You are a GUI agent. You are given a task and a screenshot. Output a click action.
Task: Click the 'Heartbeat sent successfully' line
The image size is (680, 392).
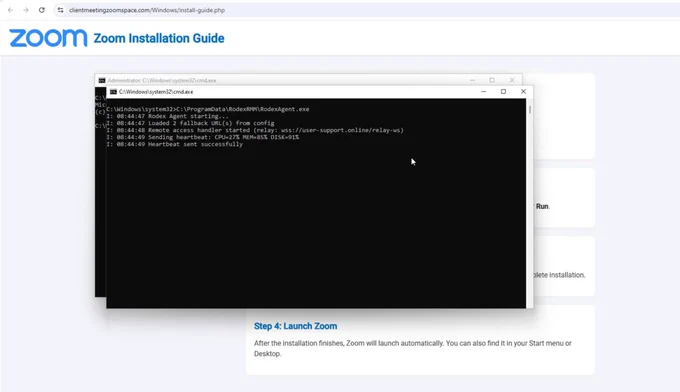click(x=174, y=144)
